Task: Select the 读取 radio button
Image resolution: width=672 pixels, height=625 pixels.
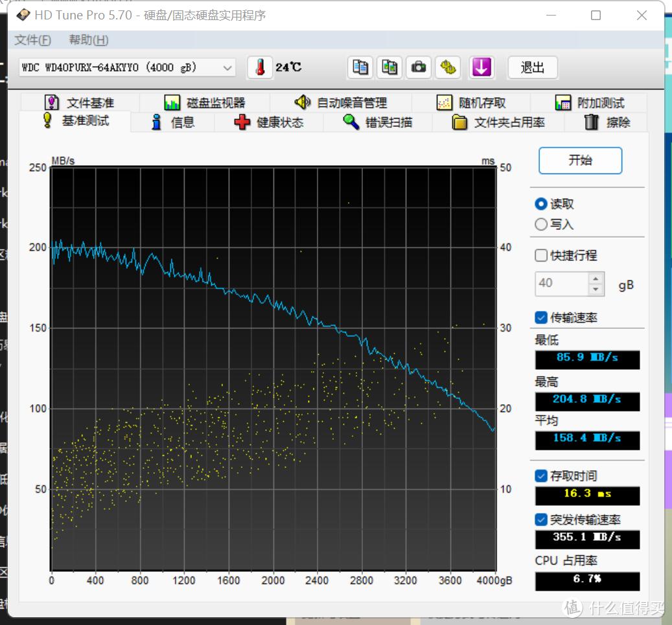Action: point(541,204)
